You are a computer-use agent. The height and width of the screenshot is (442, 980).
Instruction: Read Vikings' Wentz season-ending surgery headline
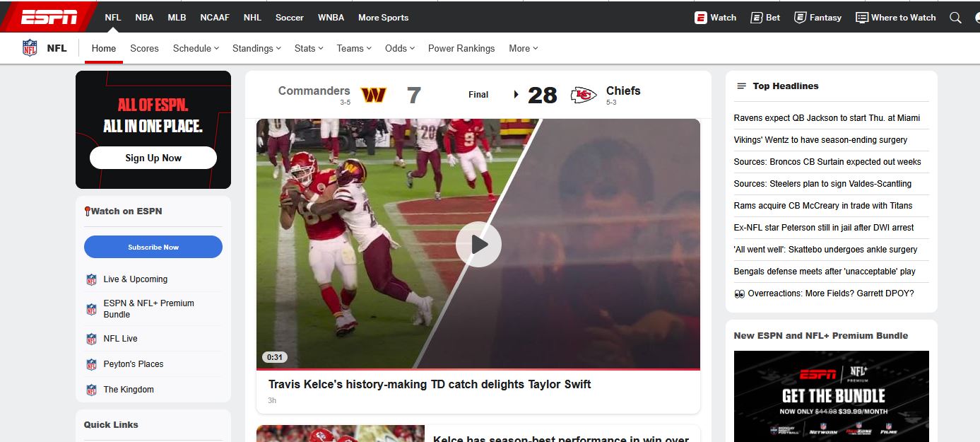[820, 140]
